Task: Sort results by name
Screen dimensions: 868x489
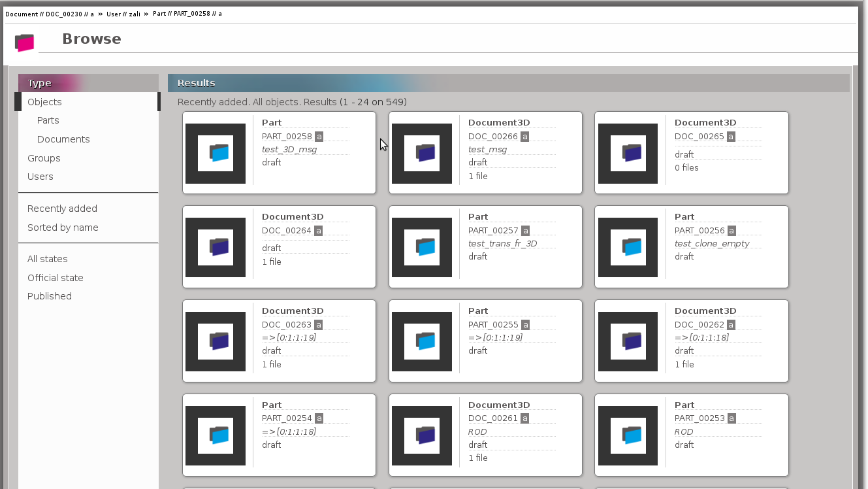Action: tap(63, 228)
